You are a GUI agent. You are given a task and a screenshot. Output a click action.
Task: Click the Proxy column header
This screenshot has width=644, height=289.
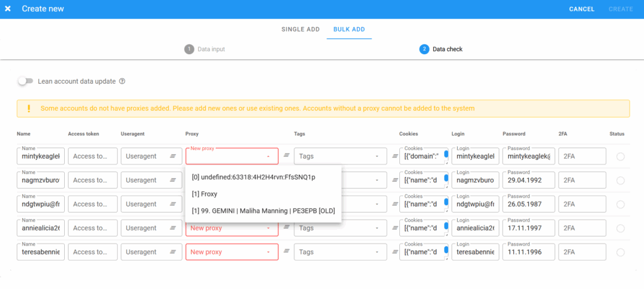(x=192, y=133)
